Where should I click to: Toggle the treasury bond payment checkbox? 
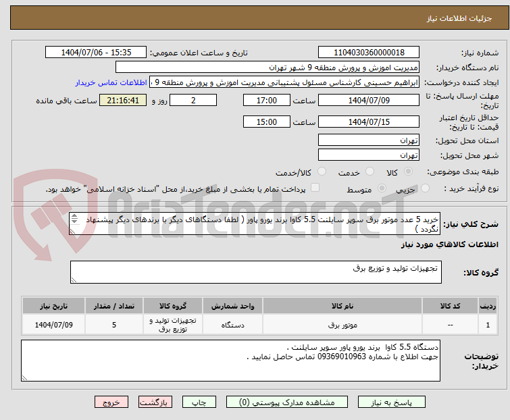pyautogui.click(x=314, y=188)
